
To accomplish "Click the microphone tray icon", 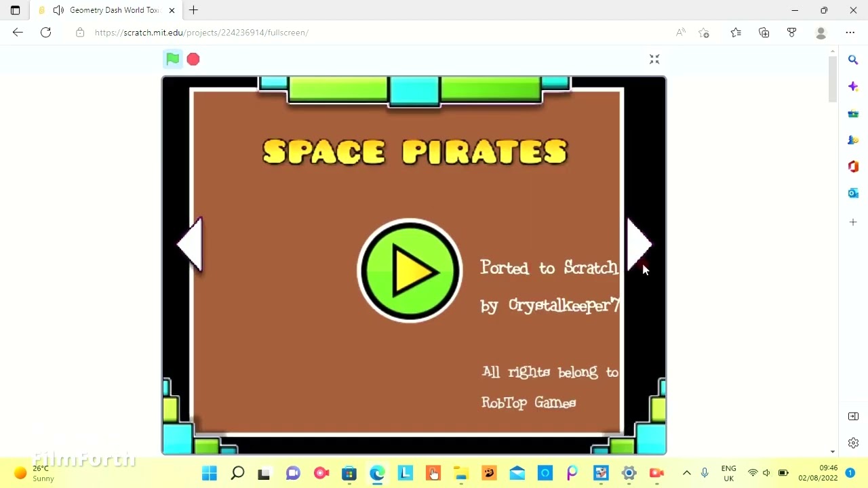I will tap(705, 473).
